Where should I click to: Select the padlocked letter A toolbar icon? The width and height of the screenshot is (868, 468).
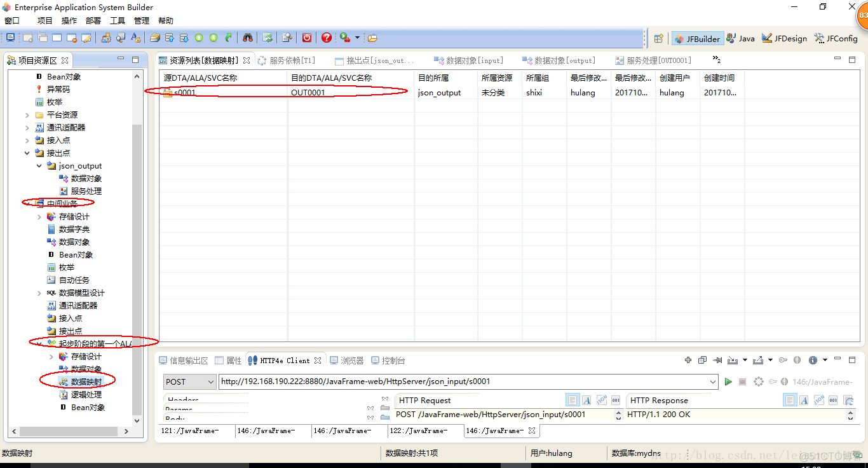coord(135,38)
